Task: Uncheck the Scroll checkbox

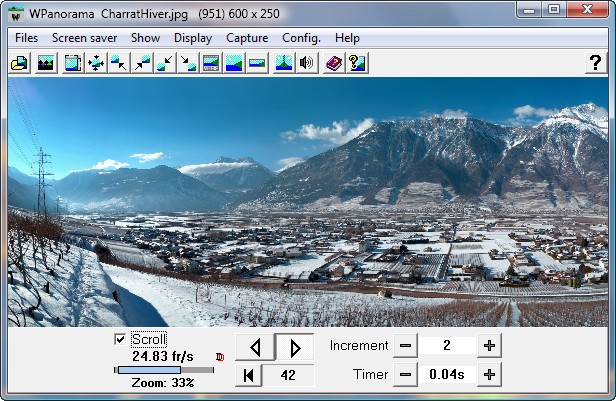Action: (x=120, y=339)
